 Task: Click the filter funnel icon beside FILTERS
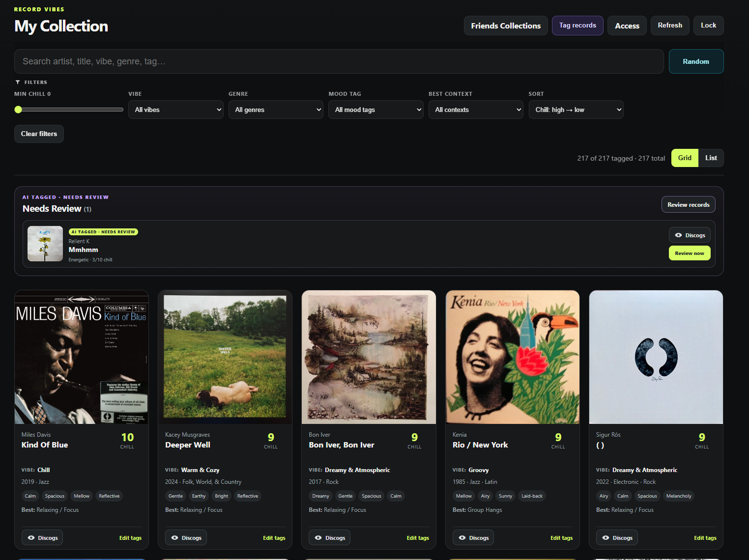coord(18,82)
